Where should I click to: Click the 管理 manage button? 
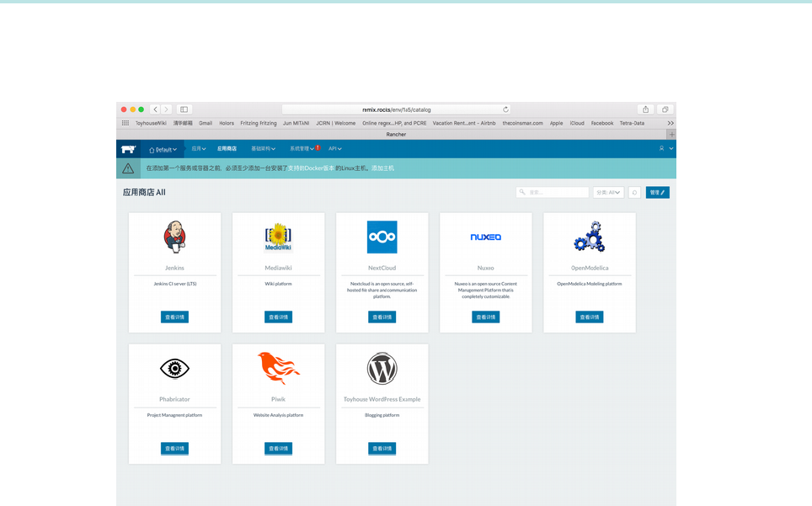tap(658, 193)
